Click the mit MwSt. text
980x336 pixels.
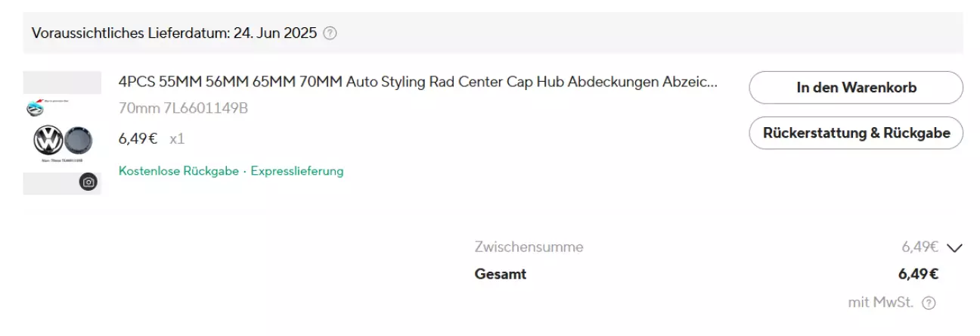(880, 303)
